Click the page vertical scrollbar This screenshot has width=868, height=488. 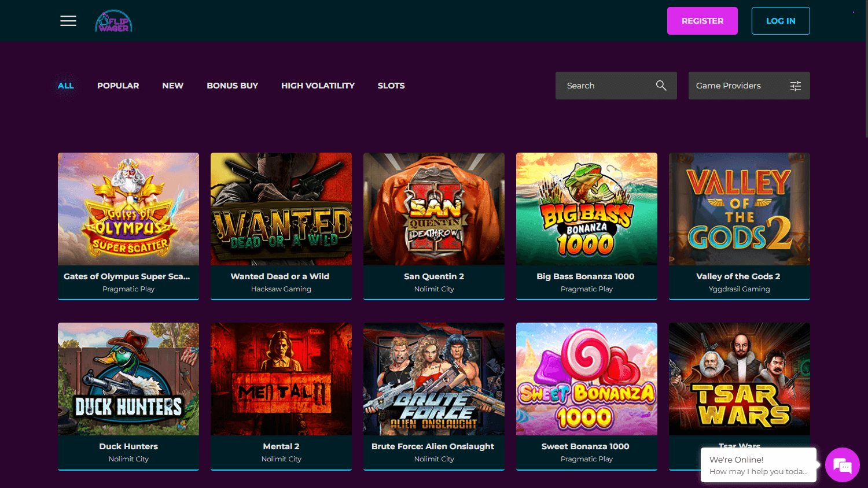click(x=866, y=68)
